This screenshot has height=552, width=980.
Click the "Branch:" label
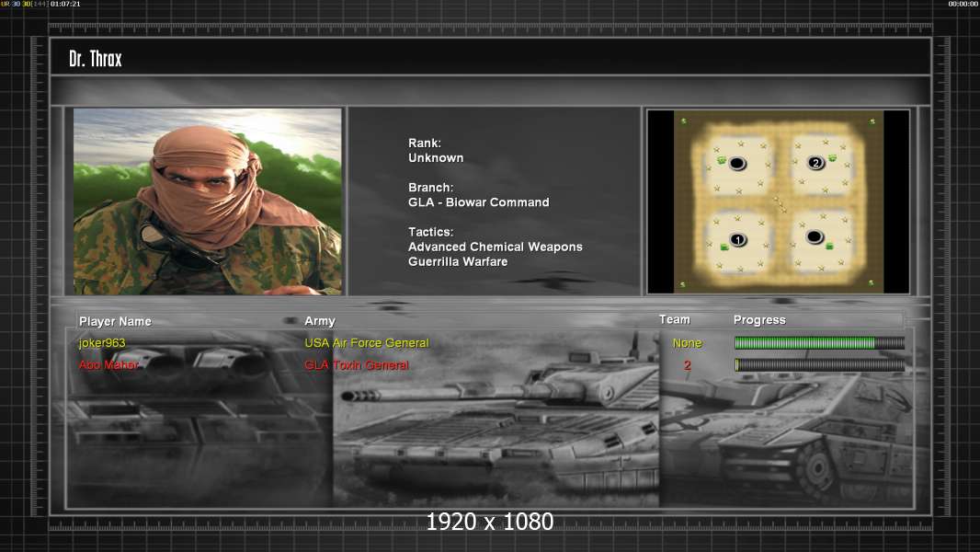[430, 188]
